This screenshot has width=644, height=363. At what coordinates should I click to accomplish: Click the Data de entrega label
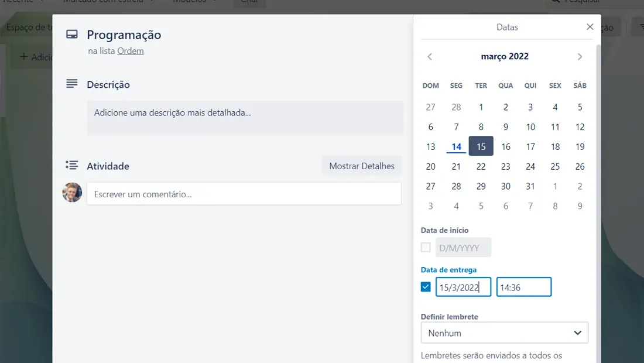pos(448,270)
